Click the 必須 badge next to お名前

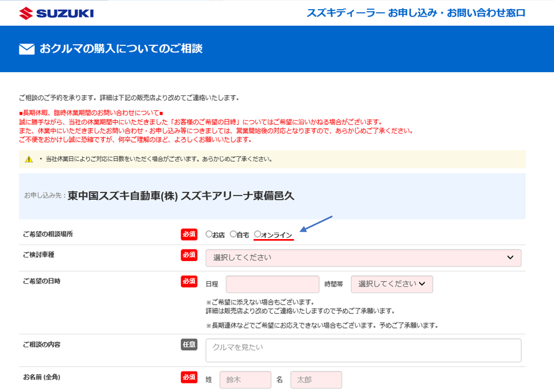tap(189, 377)
